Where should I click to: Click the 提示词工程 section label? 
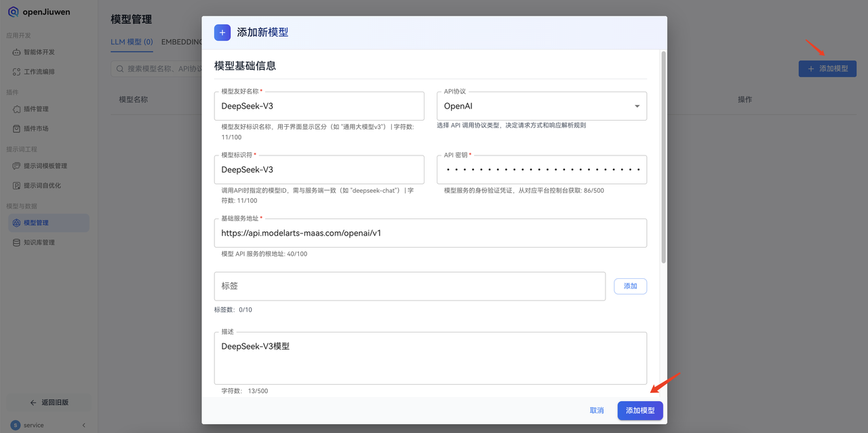(22, 149)
